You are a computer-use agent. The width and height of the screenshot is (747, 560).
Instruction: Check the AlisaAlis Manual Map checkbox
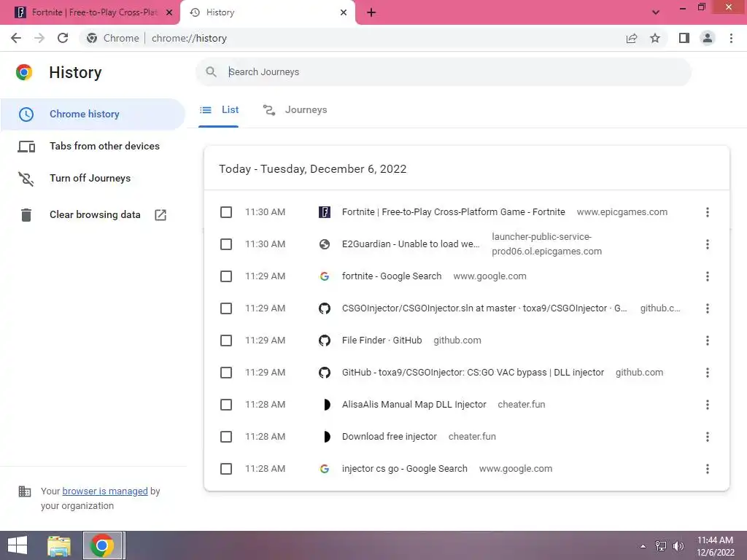pyautogui.click(x=226, y=405)
